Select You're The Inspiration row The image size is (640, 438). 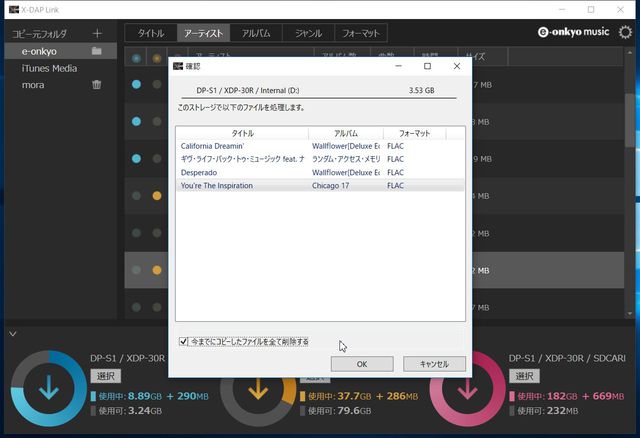320,185
